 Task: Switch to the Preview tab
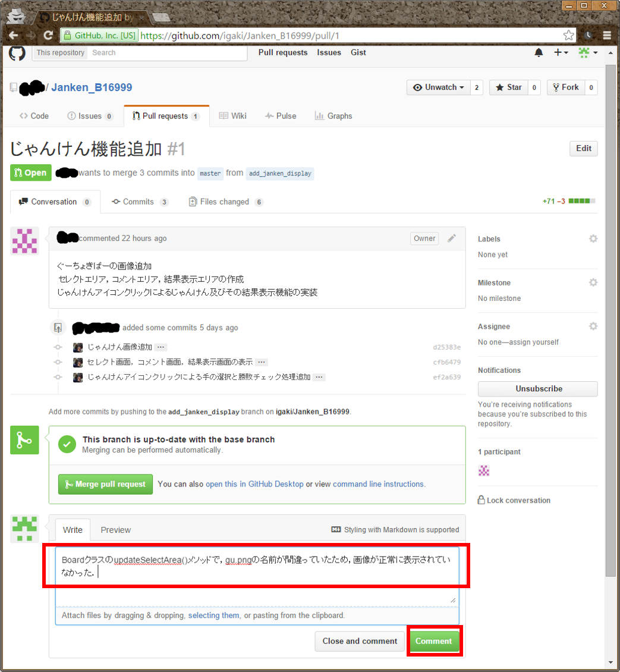pos(115,530)
